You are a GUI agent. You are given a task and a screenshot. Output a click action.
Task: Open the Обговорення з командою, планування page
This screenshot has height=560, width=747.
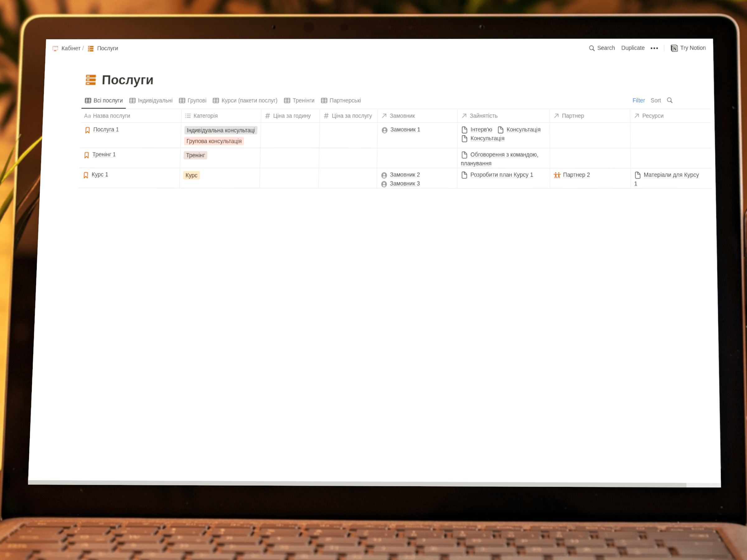click(x=500, y=159)
